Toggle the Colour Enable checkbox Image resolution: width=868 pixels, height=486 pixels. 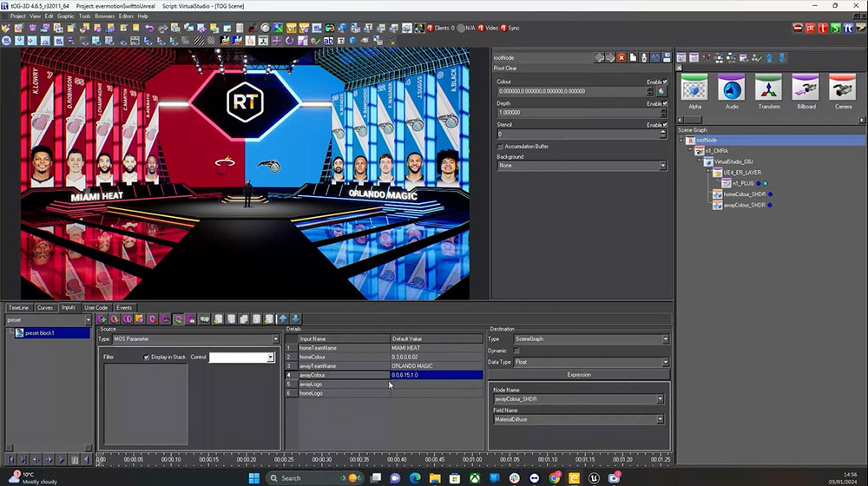tap(665, 82)
